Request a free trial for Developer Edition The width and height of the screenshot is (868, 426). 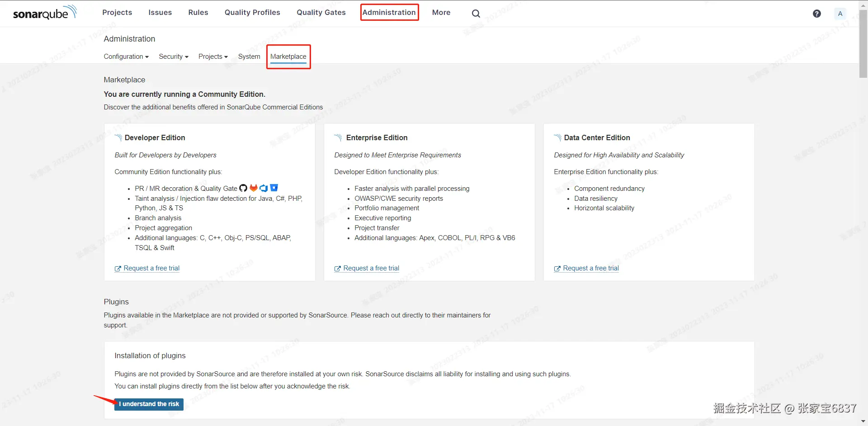(x=151, y=268)
